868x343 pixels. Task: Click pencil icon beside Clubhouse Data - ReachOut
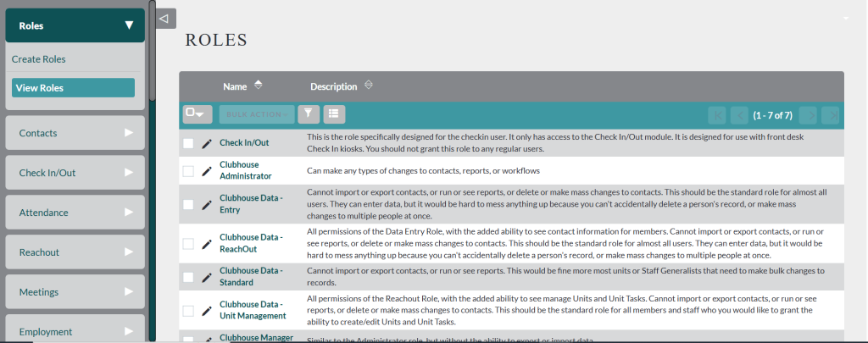pyautogui.click(x=207, y=244)
